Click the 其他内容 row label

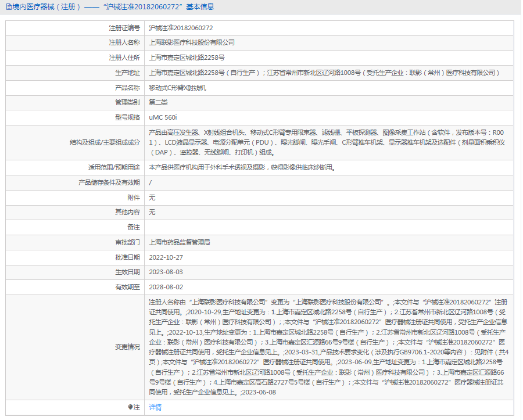tap(127, 212)
